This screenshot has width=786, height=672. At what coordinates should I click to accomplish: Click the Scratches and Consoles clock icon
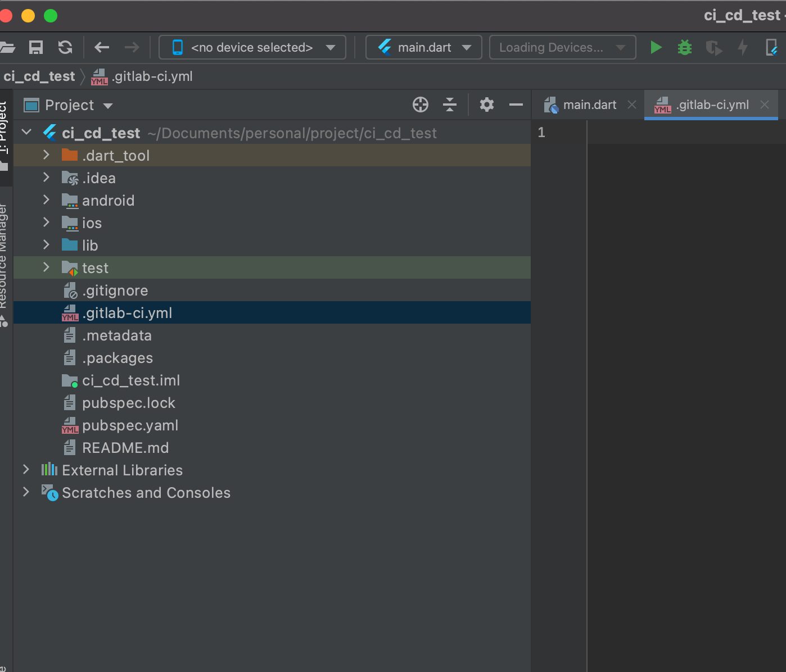click(49, 493)
